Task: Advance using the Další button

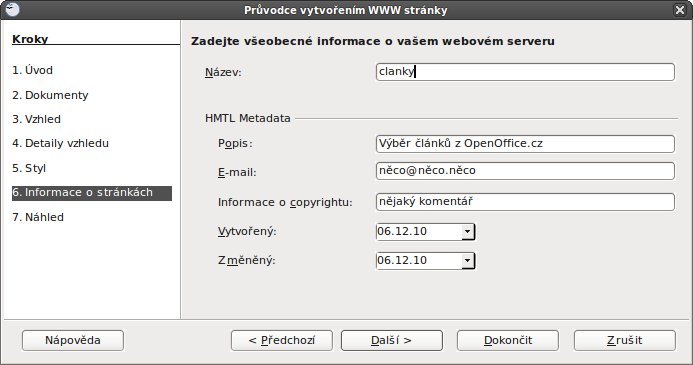Action: point(392,340)
